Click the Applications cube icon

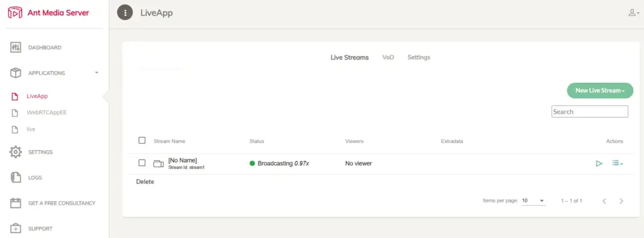[x=16, y=73]
